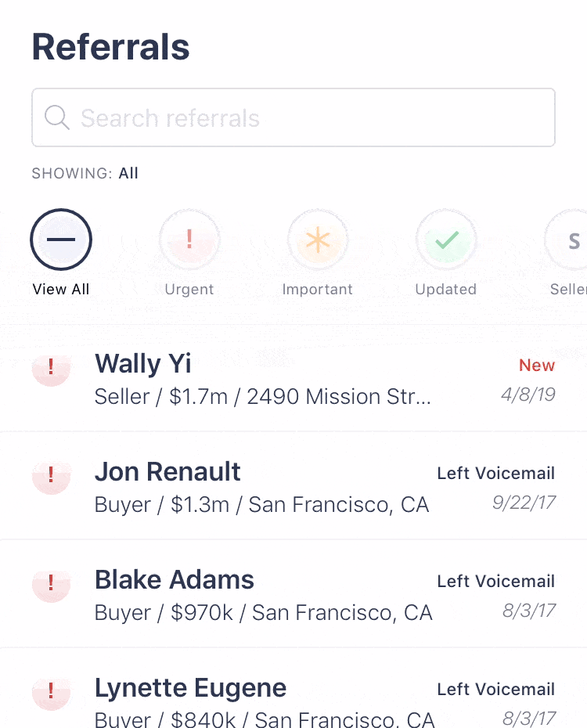The image size is (587, 728).
Task: Filter by Urgent exclamation icon
Action: [x=189, y=240]
